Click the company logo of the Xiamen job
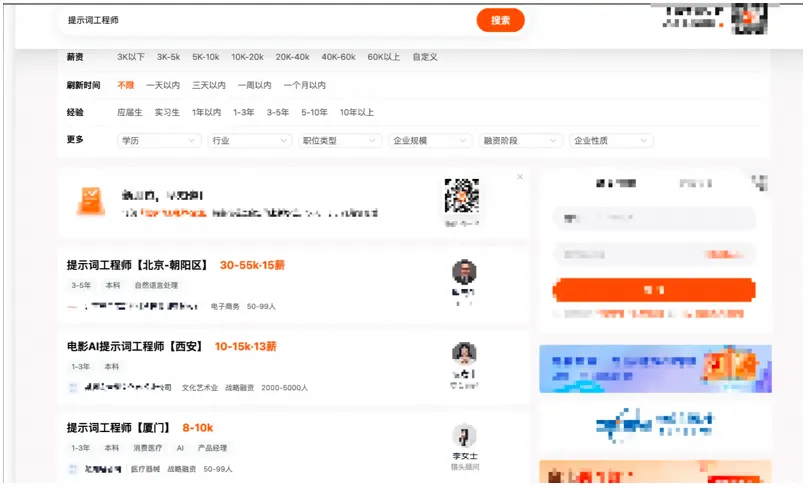The width and height of the screenshot is (808, 488). coord(73,469)
